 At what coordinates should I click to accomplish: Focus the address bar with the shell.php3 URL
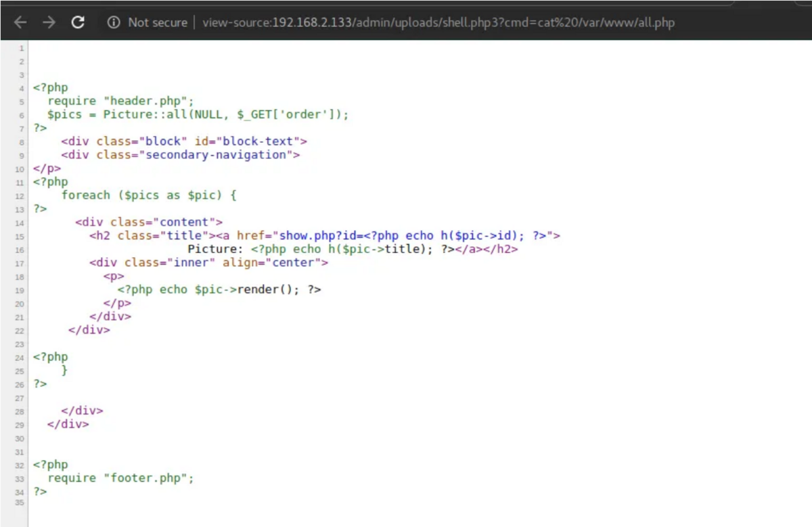(438, 22)
